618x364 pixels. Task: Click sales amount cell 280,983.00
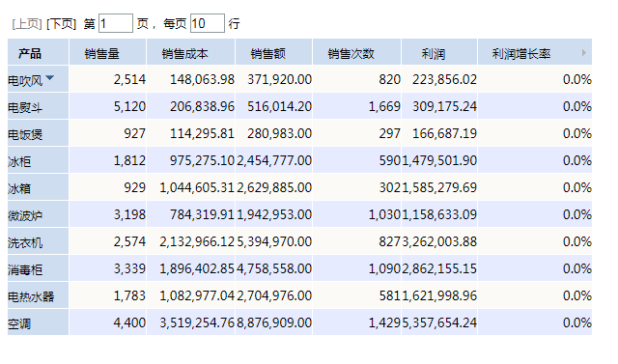point(273,133)
